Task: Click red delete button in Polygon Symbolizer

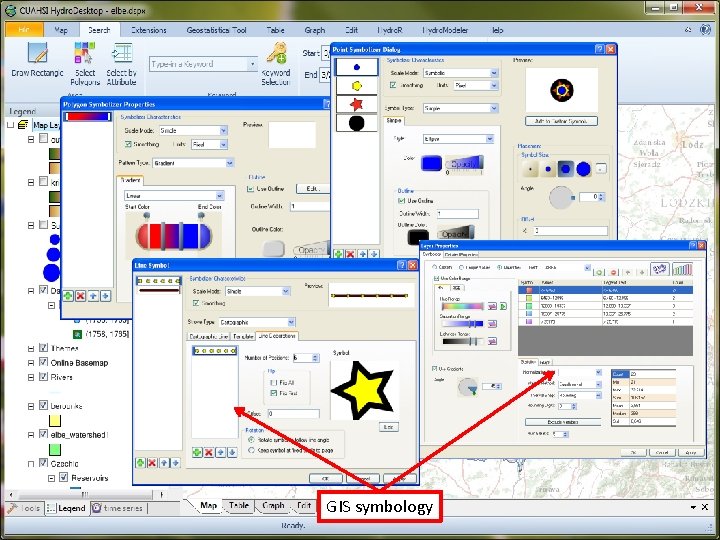Action: click(x=80, y=296)
